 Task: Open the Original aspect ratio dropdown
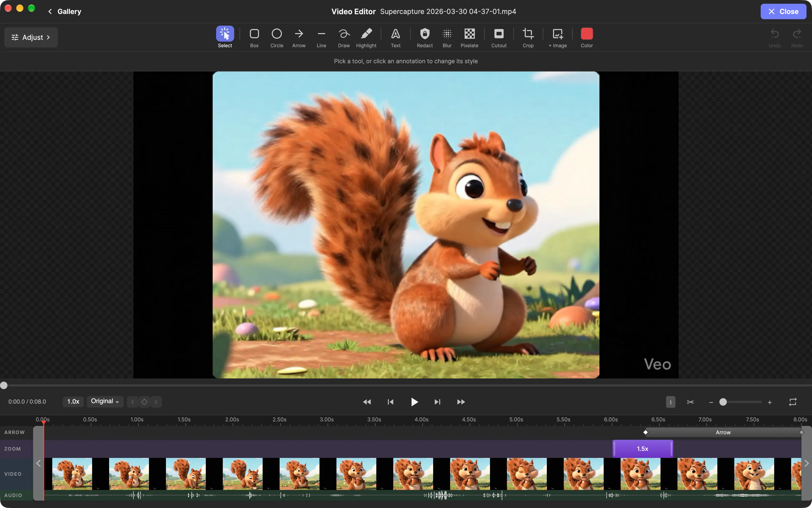pos(105,402)
